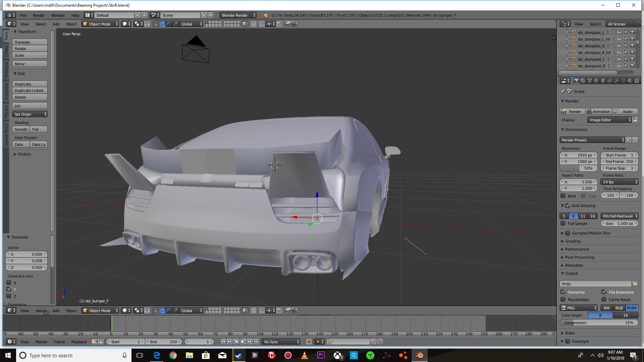
Task: Click the Smooth shading button
Action: (x=21, y=129)
